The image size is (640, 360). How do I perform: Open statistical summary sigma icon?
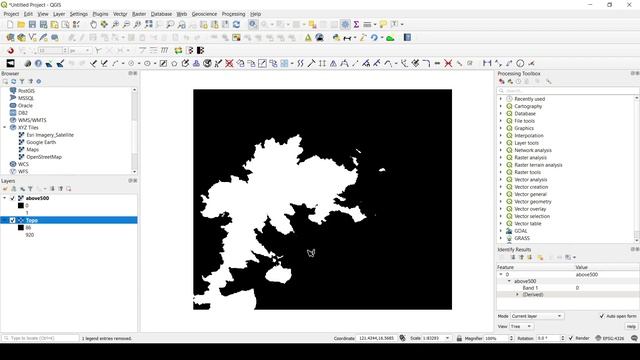(x=356, y=24)
